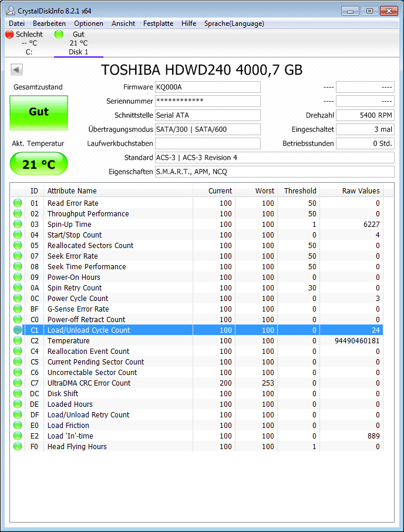Click the CrystalDiskInfo title bar app icon
404x532 pixels.
(x=10, y=11)
